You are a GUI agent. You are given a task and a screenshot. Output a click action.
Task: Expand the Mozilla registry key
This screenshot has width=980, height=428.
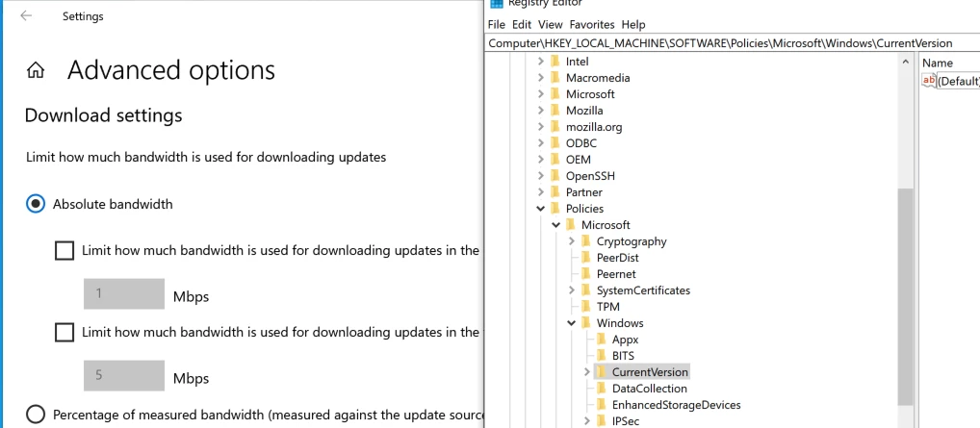(x=541, y=110)
